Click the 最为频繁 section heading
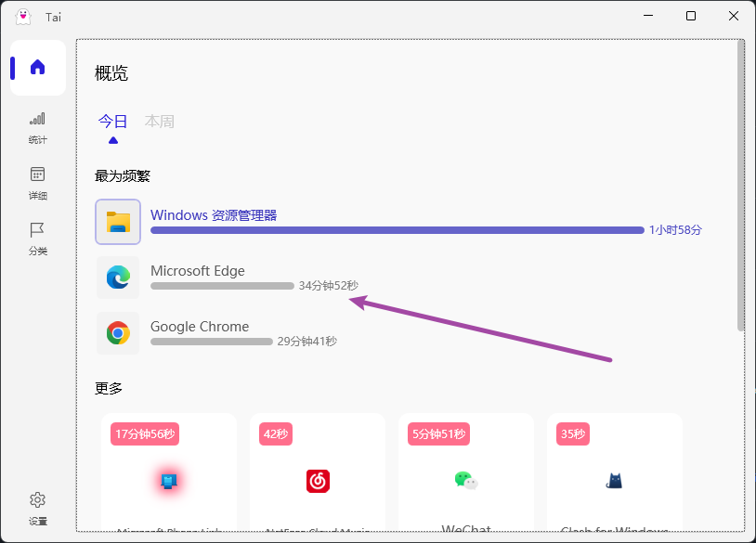The width and height of the screenshot is (756, 543). (123, 176)
